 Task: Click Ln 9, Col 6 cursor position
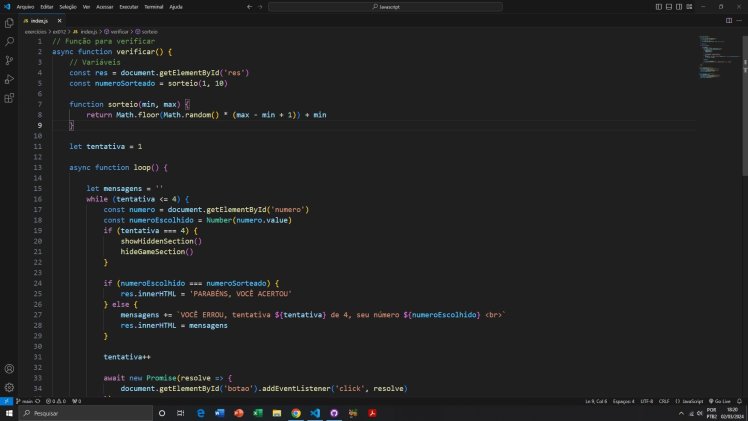coord(596,401)
